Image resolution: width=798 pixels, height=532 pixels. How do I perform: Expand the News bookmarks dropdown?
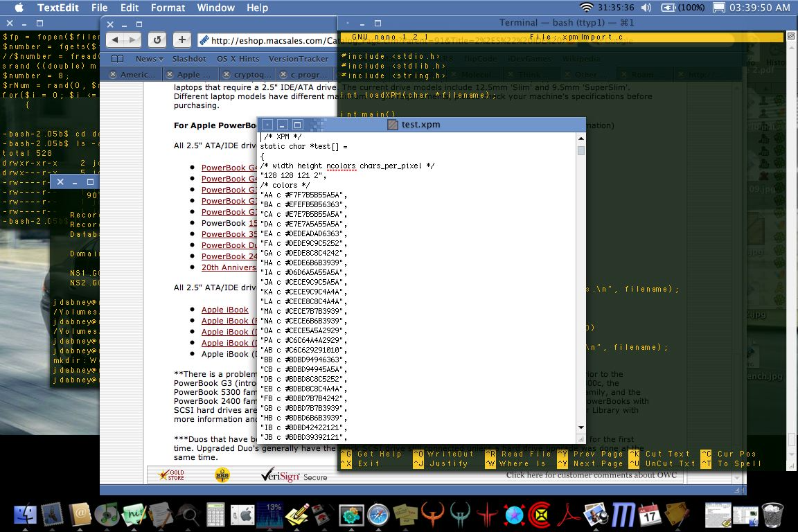(x=149, y=59)
